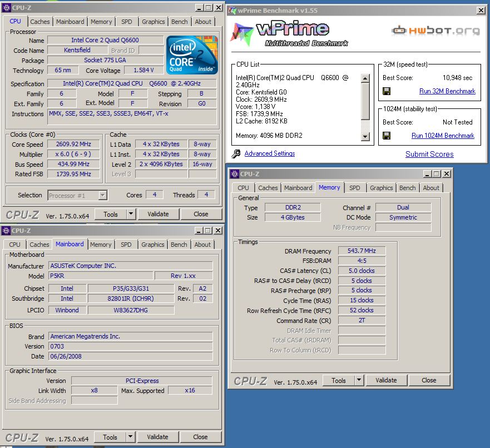This screenshot has height=448, width=490.
Task: Click the CPU-Z title icon of the top-left window
Action: click(6, 7)
